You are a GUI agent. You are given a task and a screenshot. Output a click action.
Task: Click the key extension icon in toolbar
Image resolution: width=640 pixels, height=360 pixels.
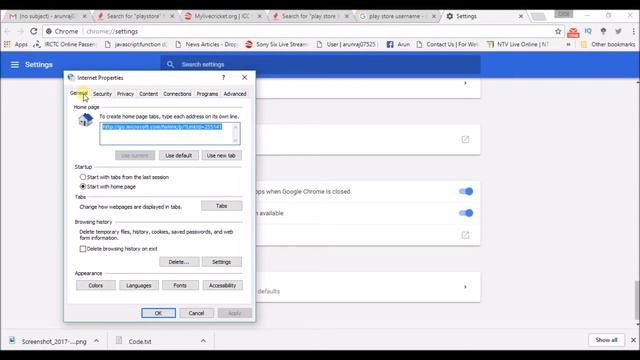[603, 31]
